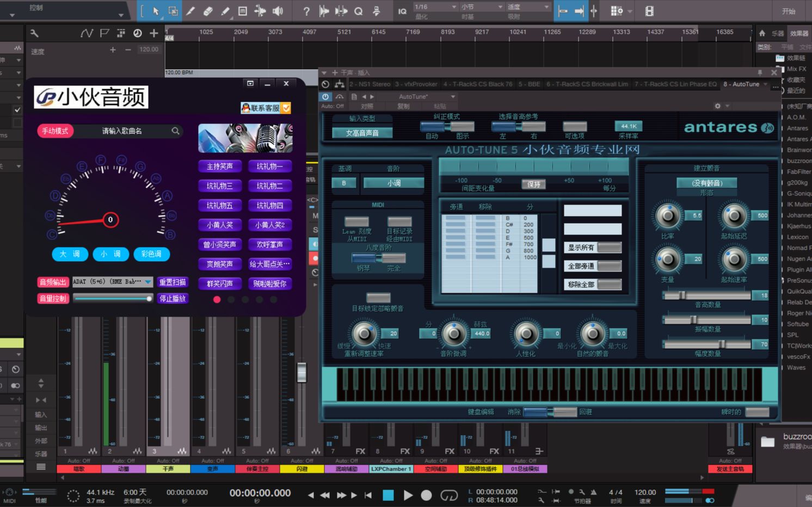Screen dimensions: 812x507
Task: Toggle the IQ input quantize button
Action: [402, 11]
